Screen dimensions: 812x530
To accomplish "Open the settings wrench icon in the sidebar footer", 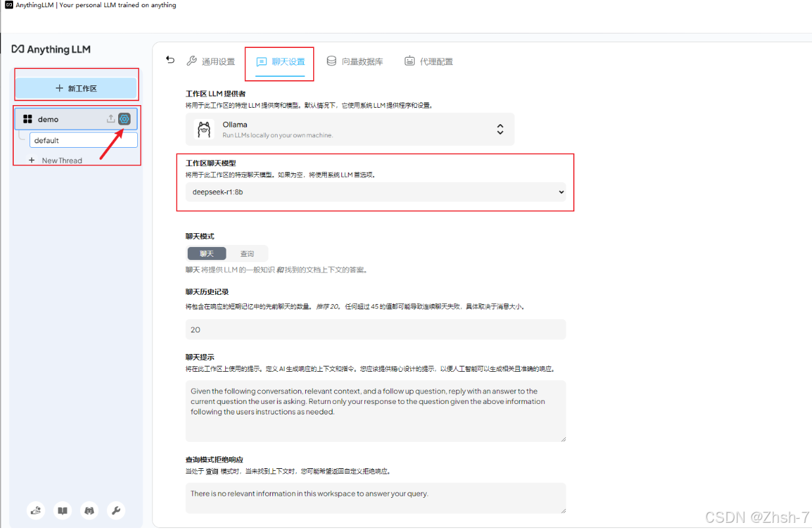I will (x=116, y=510).
